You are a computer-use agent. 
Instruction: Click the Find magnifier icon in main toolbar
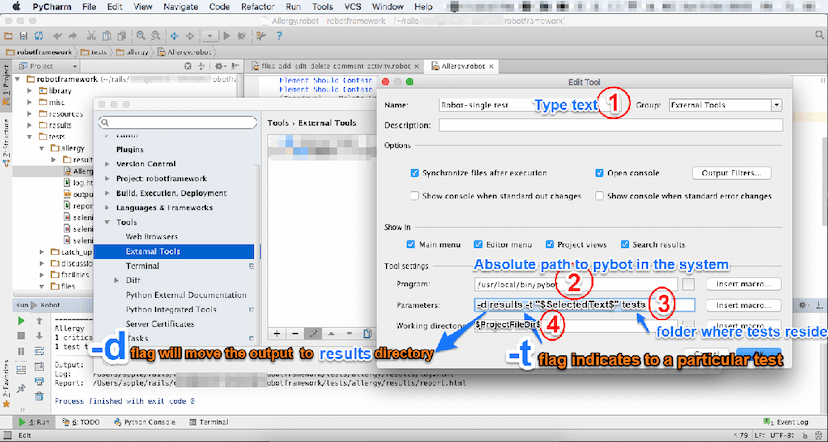tap(140, 36)
